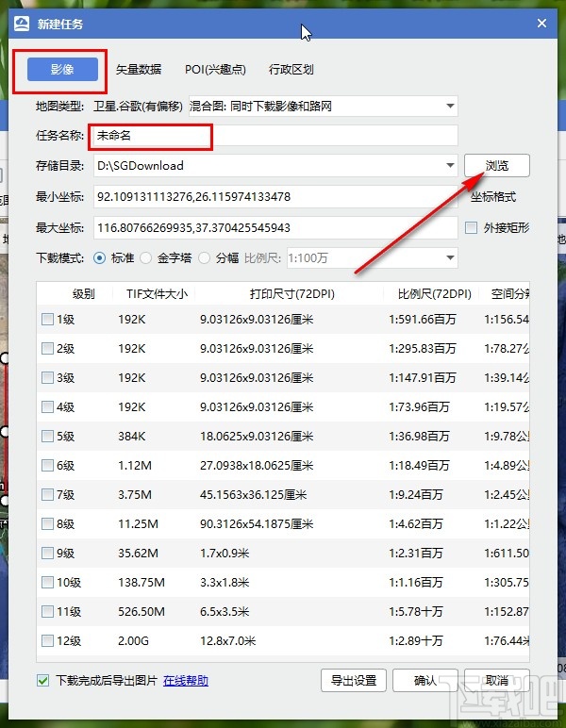566x728 pixels.
Task: Click the 取消 button
Action: 497,681
